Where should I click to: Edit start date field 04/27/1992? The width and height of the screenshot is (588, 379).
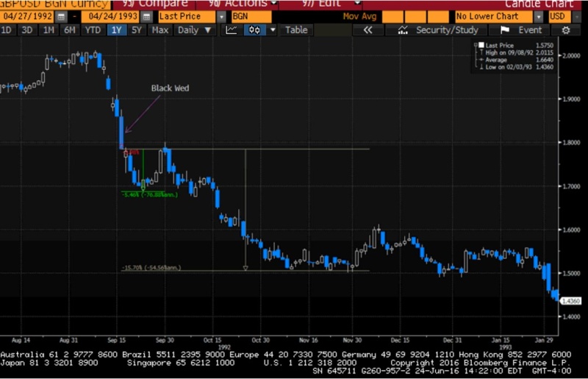[x=27, y=16]
